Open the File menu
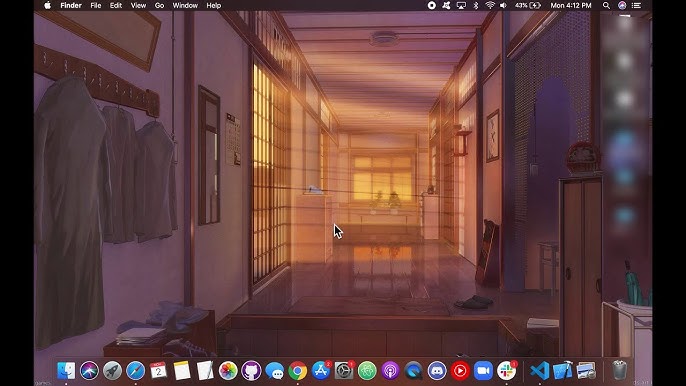The image size is (686, 386). [95, 5]
